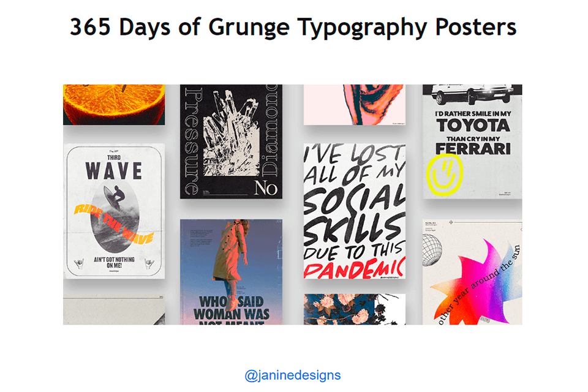The image size is (588, 392).
Task: Select the pink abstract poster at top
Action: tap(355, 104)
